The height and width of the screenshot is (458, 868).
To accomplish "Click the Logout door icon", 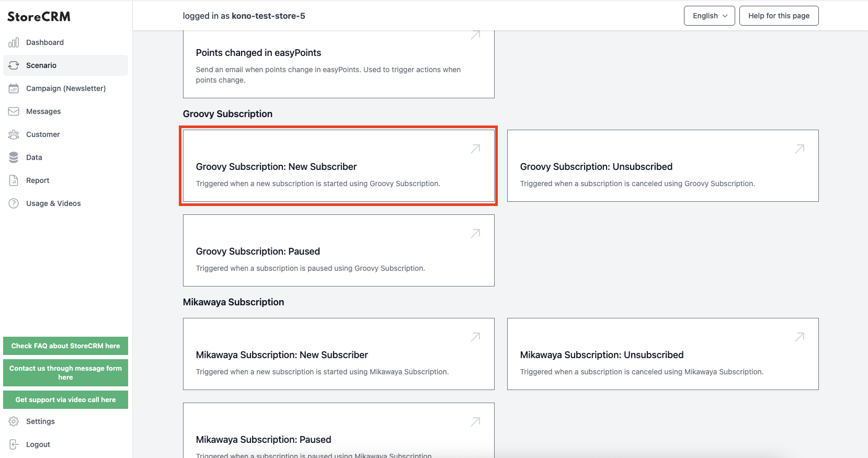I will (14, 444).
